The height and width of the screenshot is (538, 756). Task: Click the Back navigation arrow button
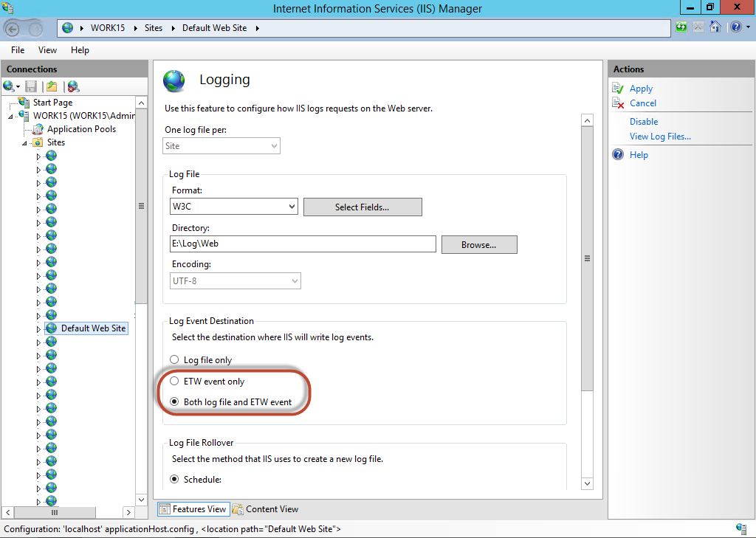tap(13, 29)
